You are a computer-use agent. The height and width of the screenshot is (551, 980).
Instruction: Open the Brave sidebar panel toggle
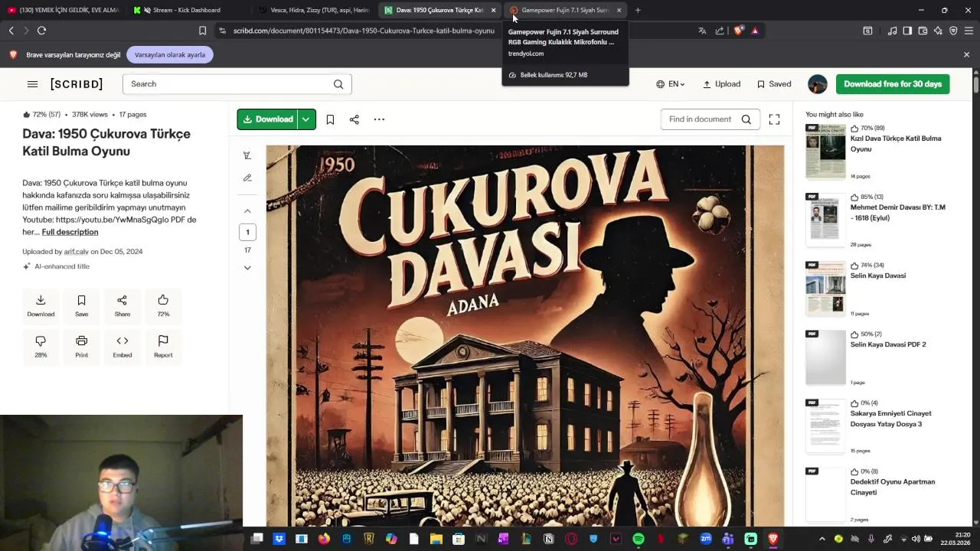[907, 31]
